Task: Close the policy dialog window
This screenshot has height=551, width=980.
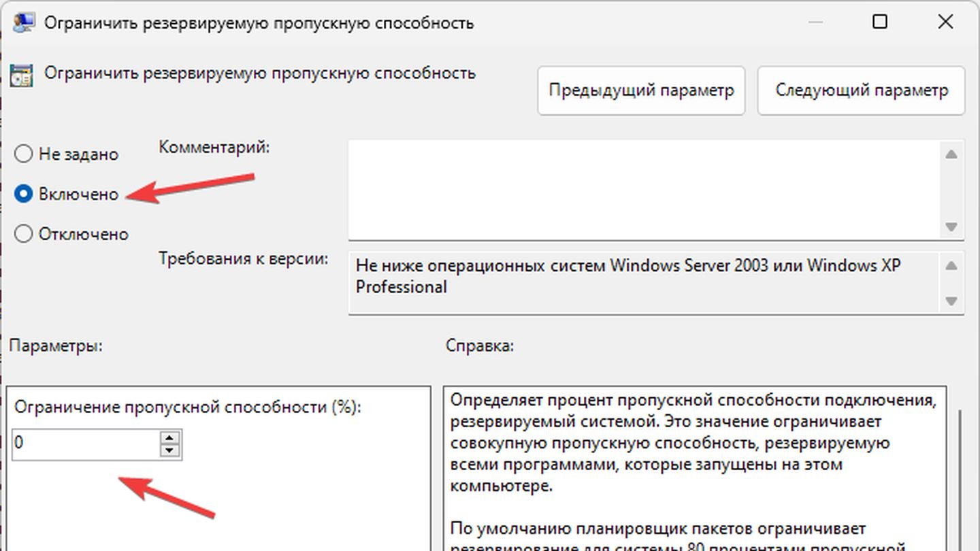Action: [x=945, y=22]
